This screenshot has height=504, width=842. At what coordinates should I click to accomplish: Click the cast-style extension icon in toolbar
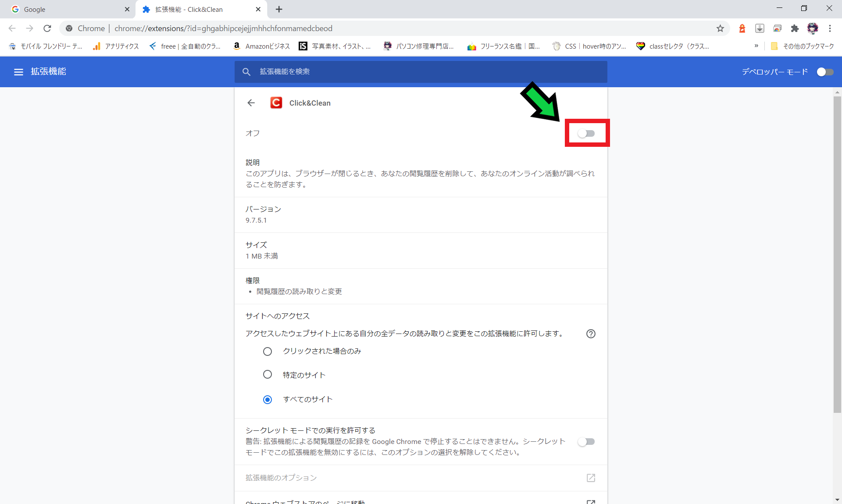click(x=777, y=28)
